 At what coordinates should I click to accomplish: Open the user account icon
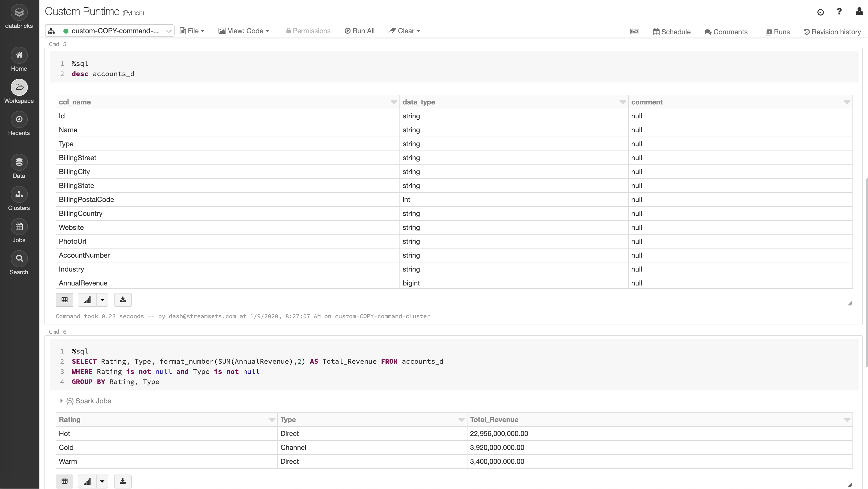coord(859,12)
